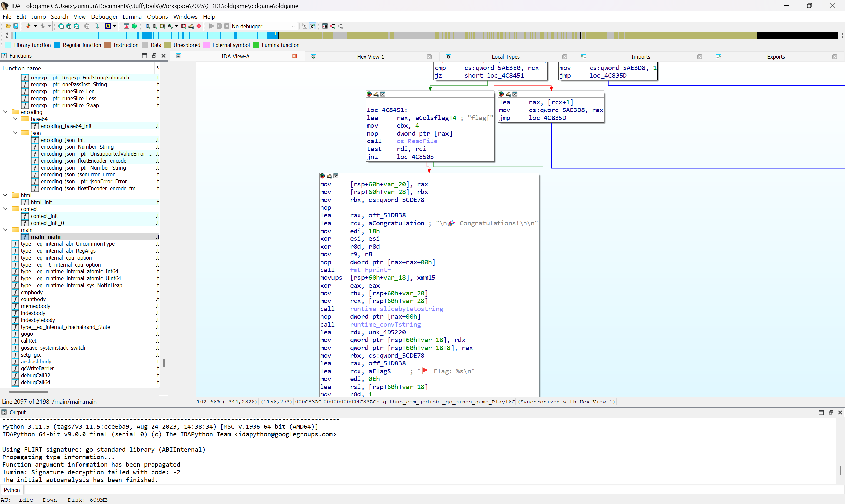Screen dimensions: 845x504
Task: Collapse the json folder in the Functions tree
Action: 15,133
